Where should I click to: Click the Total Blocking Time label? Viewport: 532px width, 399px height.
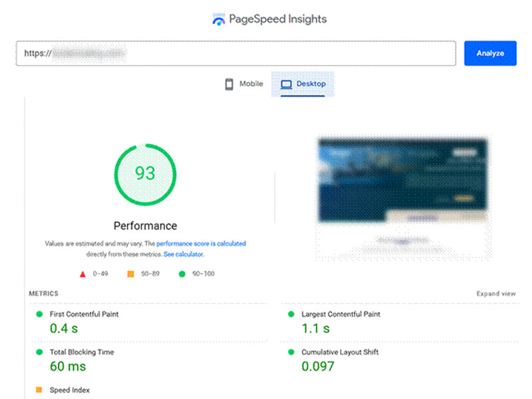coord(82,352)
